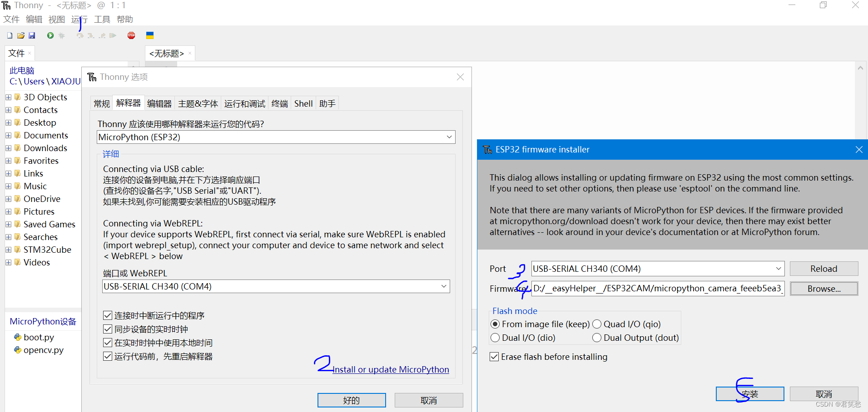
Task: Open the 文件 menu in menu bar
Action: pos(11,19)
